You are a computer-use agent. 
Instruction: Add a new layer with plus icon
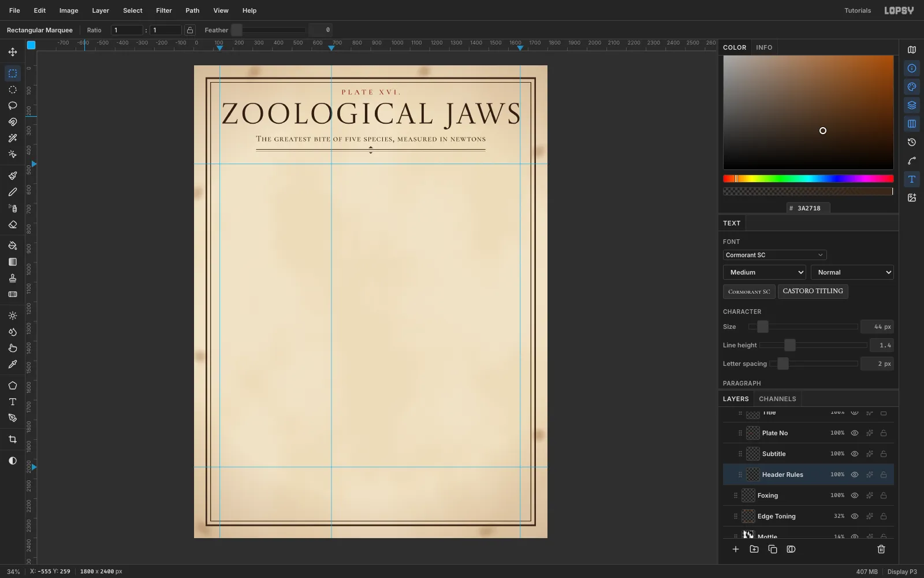(x=736, y=549)
